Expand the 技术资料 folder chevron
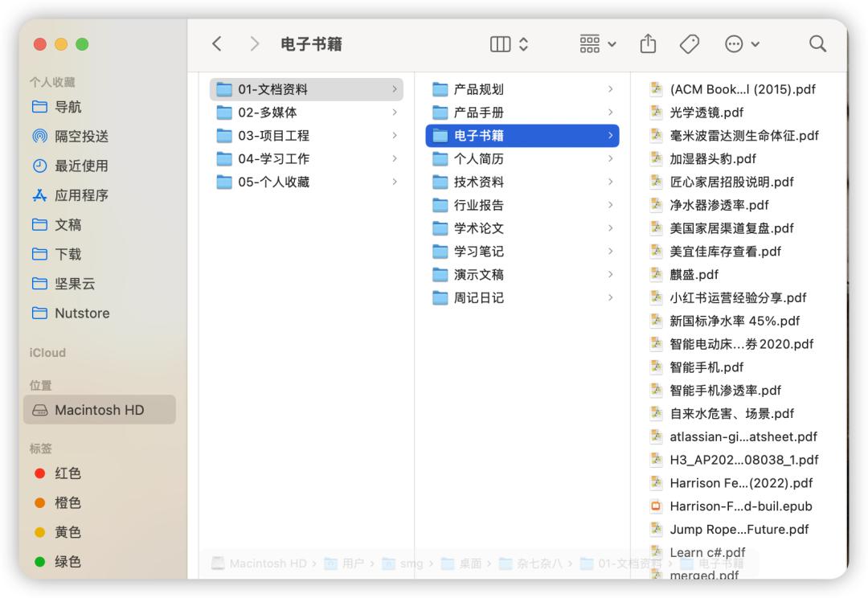Viewport: 868px width, 598px height. (x=612, y=182)
